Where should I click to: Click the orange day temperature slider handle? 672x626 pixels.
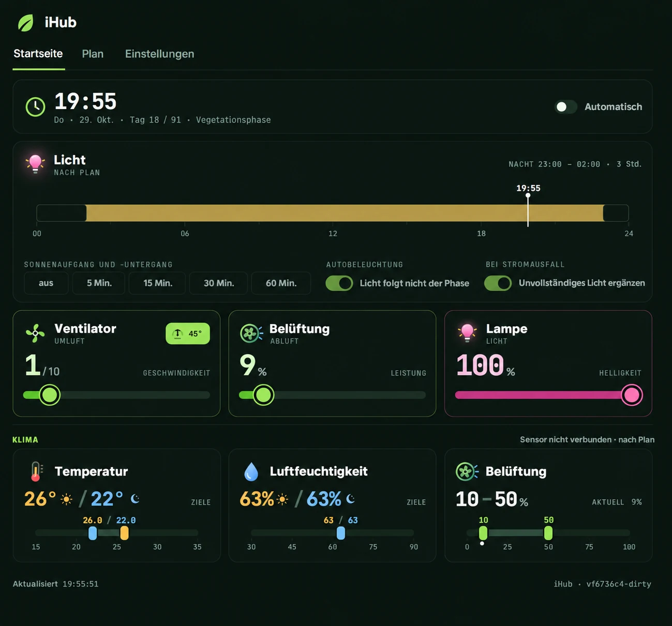124,533
